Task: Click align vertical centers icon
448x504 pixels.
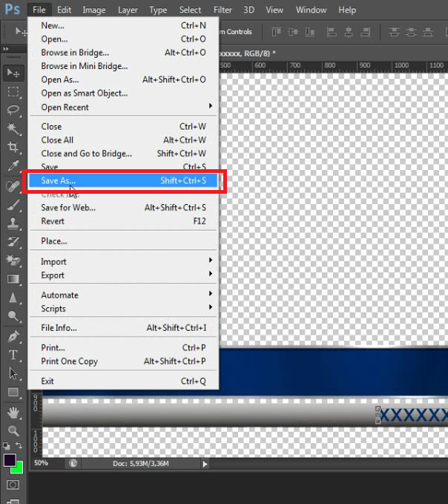Action: (x=293, y=32)
